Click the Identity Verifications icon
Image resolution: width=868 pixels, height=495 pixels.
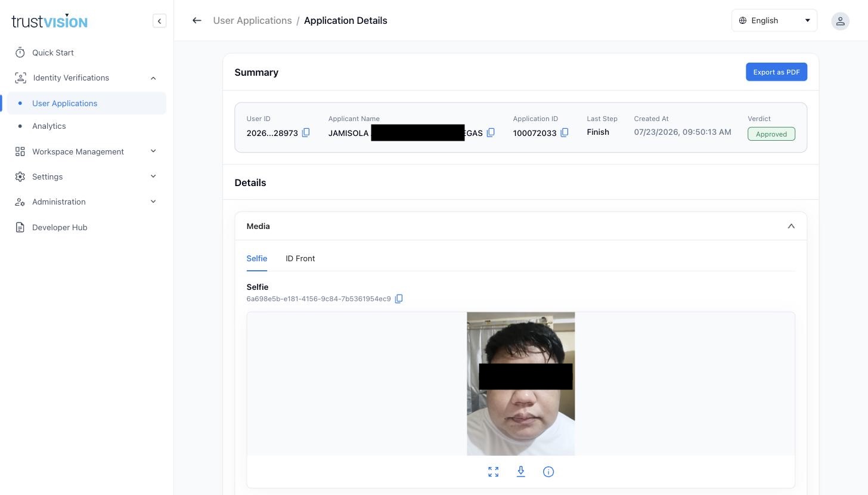click(x=21, y=78)
